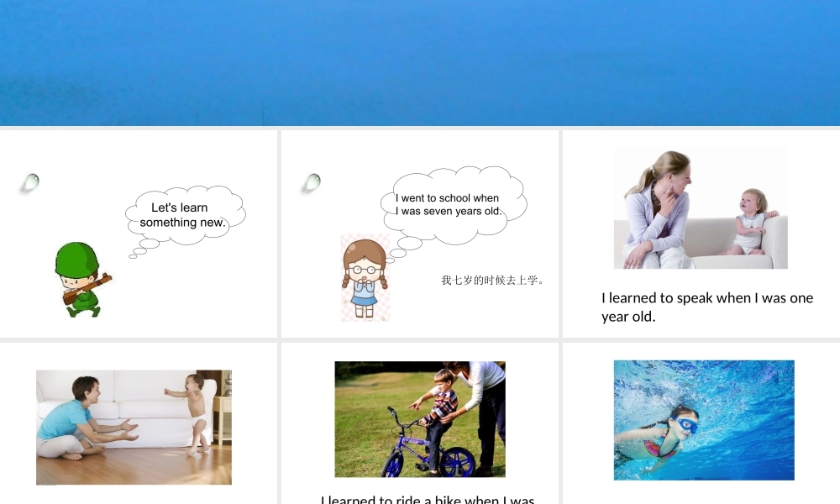Click the water drop beside the school speech bubble
This screenshot has height=504, width=840.
coord(312,181)
